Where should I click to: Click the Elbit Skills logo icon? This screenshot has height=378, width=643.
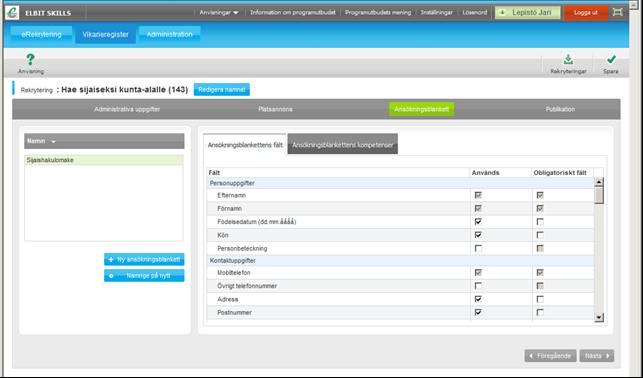click(x=12, y=12)
